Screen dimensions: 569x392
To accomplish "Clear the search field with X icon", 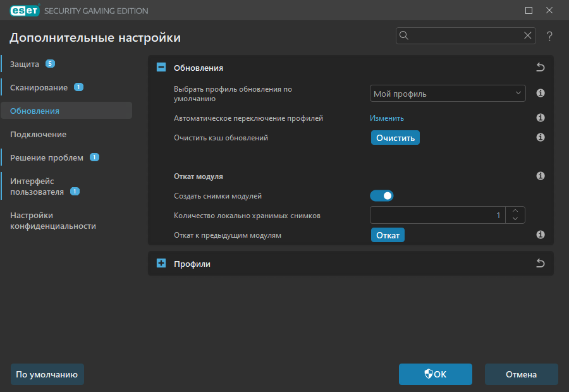I will (528, 35).
